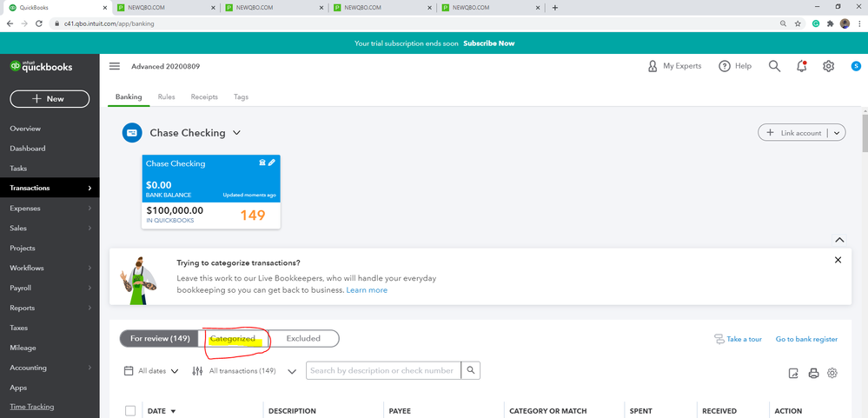Sort by the DATE column header
Viewport: 868px width, 418px height.
(x=161, y=411)
